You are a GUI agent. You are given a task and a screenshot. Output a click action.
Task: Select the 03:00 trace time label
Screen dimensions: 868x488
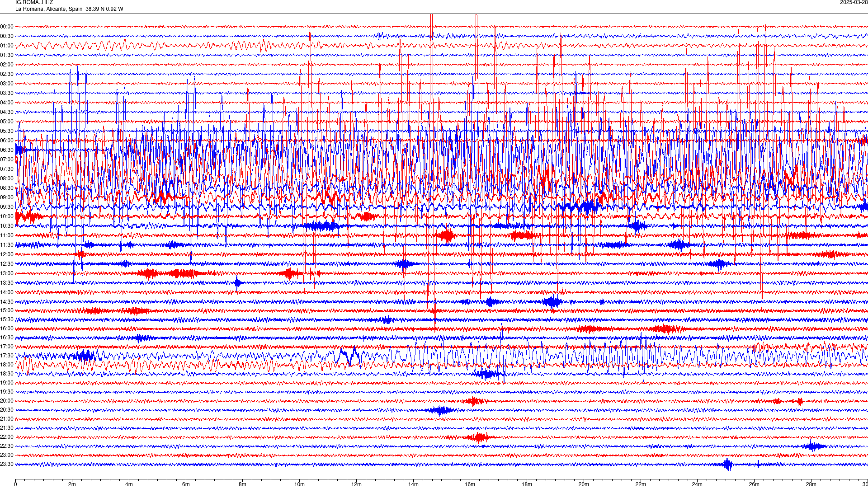(7, 84)
